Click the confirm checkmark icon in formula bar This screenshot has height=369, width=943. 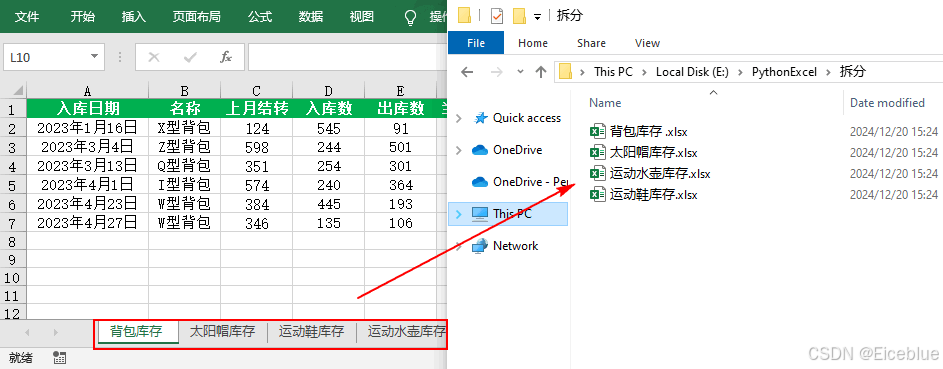[191, 57]
